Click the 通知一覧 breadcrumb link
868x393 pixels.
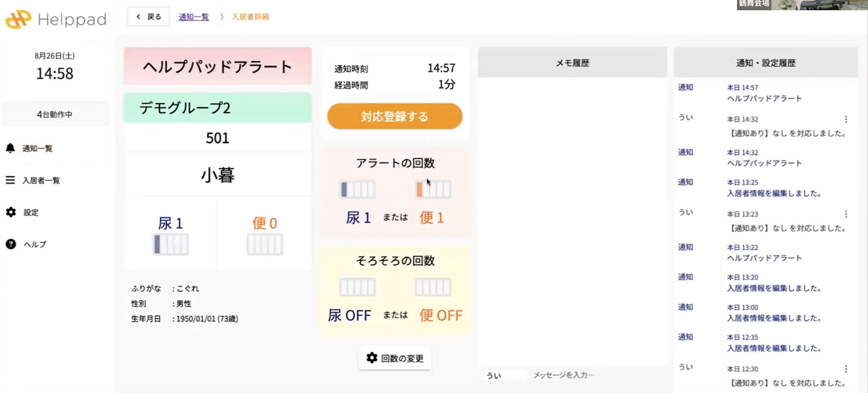193,17
